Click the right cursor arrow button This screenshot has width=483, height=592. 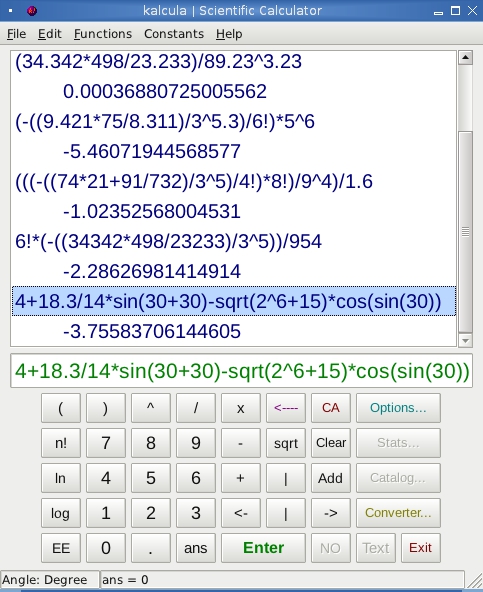[330, 513]
